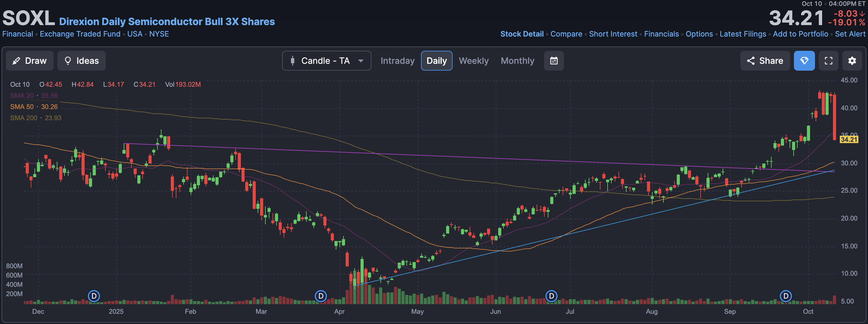
Task: Switch to Intraday timeframe
Action: pos(397,61)
